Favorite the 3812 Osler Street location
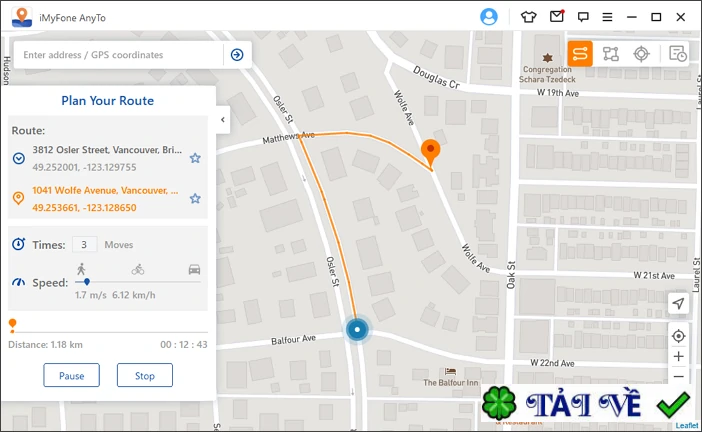The width and height of the screenshot is (702, 432). click(x=195, y=158)
